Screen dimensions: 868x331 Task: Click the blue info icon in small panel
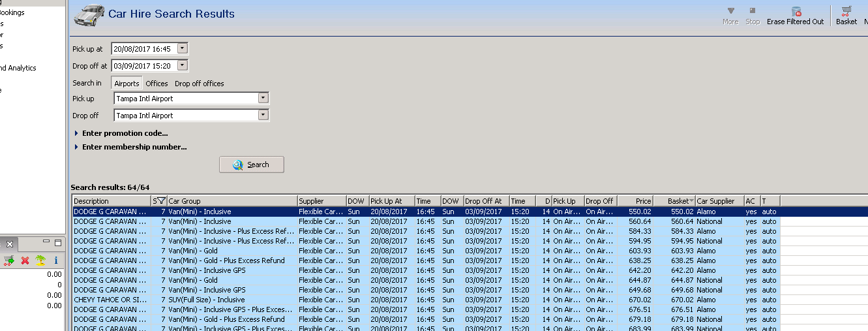(56, 260)
